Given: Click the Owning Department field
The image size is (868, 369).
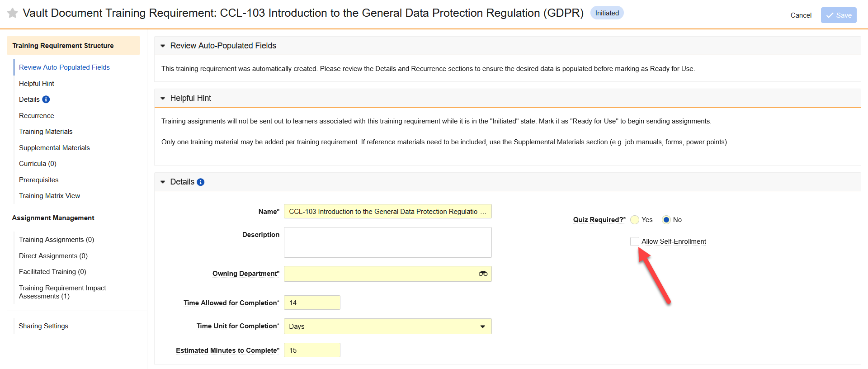Looking at the screenshot, I should [387, 274].
